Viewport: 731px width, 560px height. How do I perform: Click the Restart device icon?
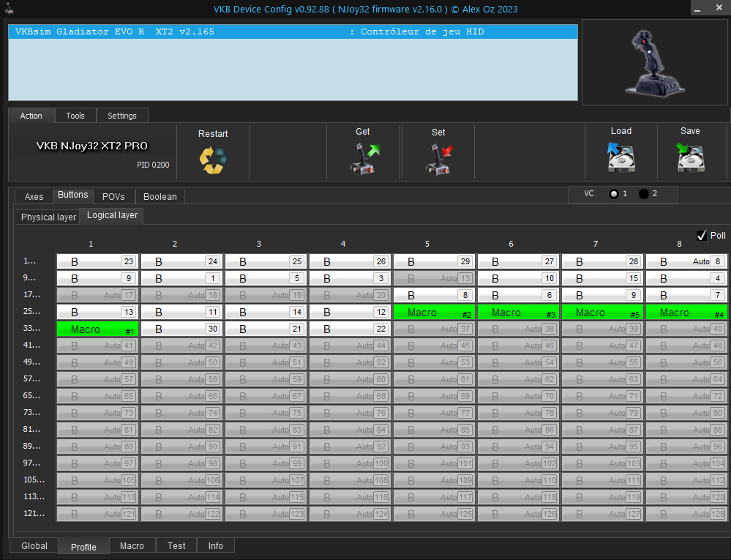coord(213,160)
